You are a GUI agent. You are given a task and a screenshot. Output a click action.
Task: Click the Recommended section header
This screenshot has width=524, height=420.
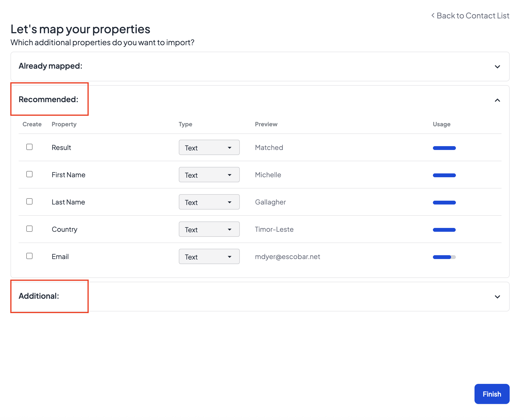(x=48, y=99)
